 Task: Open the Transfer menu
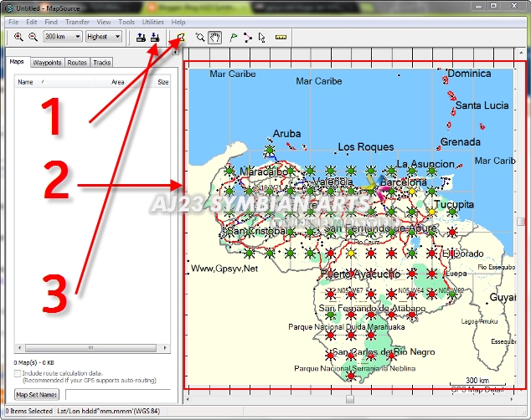[77, 22]
